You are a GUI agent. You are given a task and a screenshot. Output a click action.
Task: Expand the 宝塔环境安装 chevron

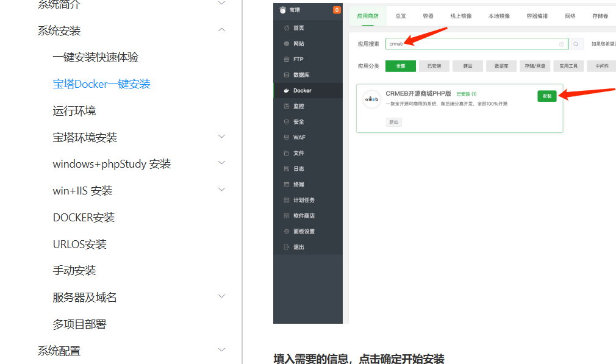(221, 136)
